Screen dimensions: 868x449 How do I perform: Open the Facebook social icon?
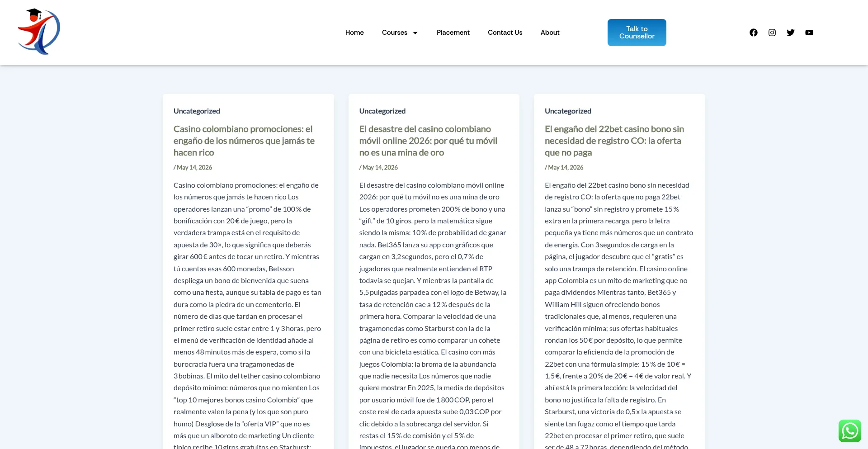[x=753, y=33]
